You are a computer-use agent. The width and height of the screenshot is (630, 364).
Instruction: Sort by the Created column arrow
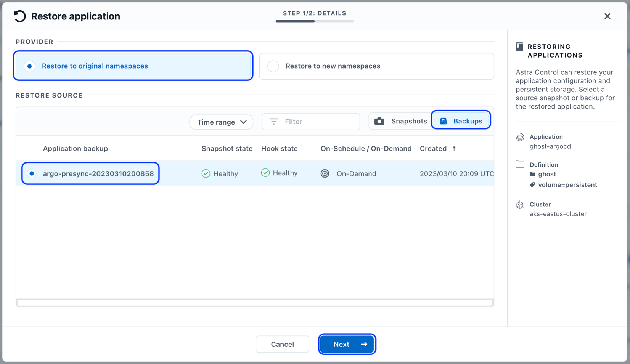[x=454, y=149]
